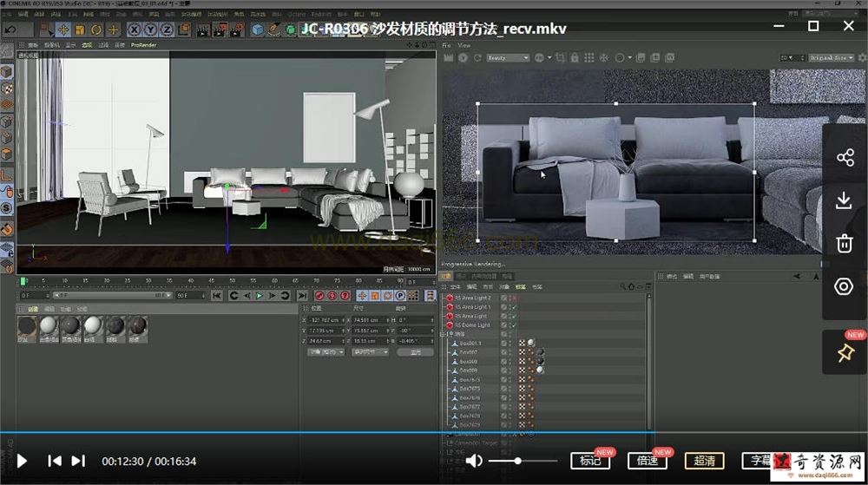Click the 倍速 playback speed button
This screenshot has width=868, height=485.
[x=648, y=461]
